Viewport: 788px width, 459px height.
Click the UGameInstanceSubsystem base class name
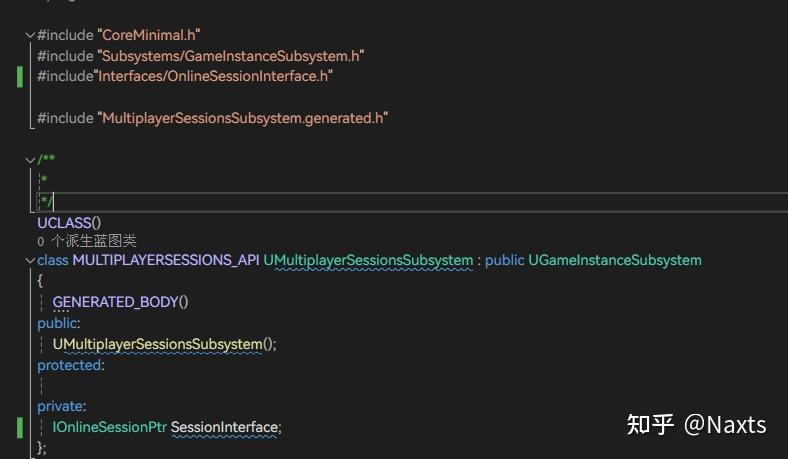point(615,260)
